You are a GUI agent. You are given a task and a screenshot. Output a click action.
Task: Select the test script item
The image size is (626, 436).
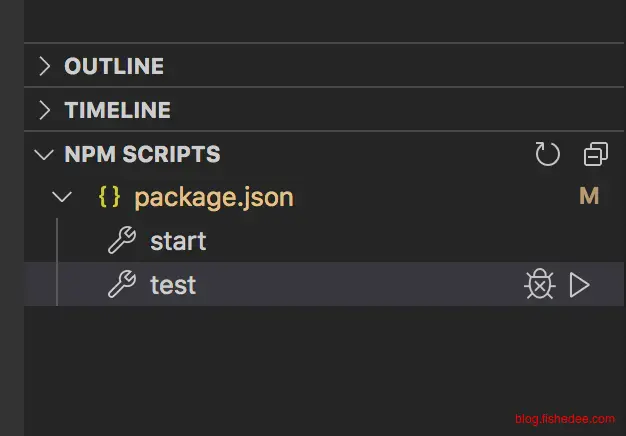173,286
